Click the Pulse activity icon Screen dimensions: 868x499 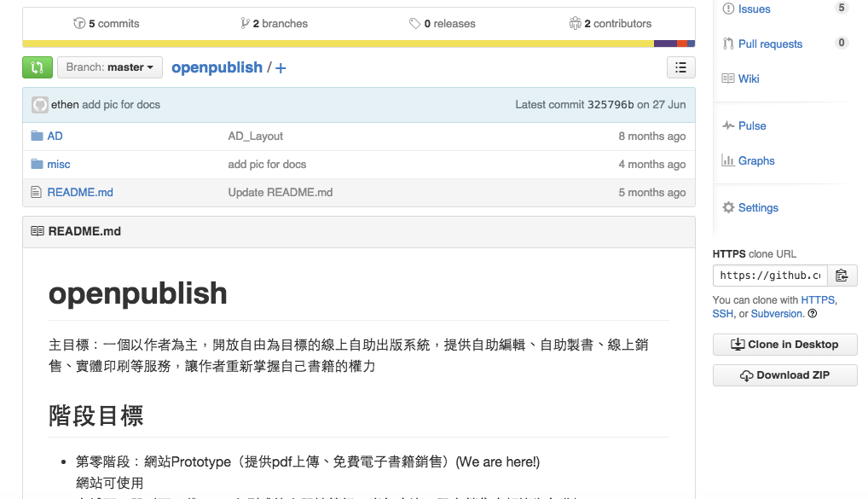click(x=728, y=125)
